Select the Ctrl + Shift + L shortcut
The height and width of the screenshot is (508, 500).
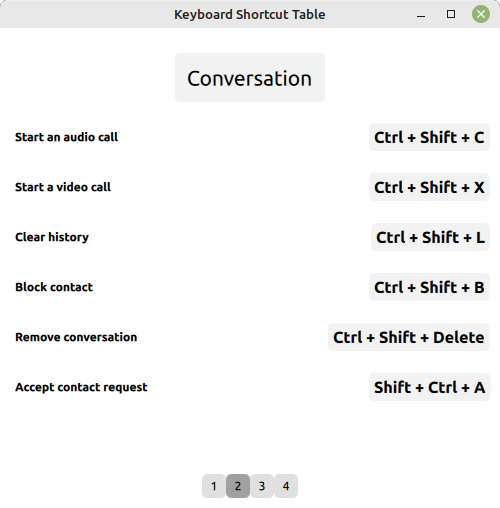[430, 237]
